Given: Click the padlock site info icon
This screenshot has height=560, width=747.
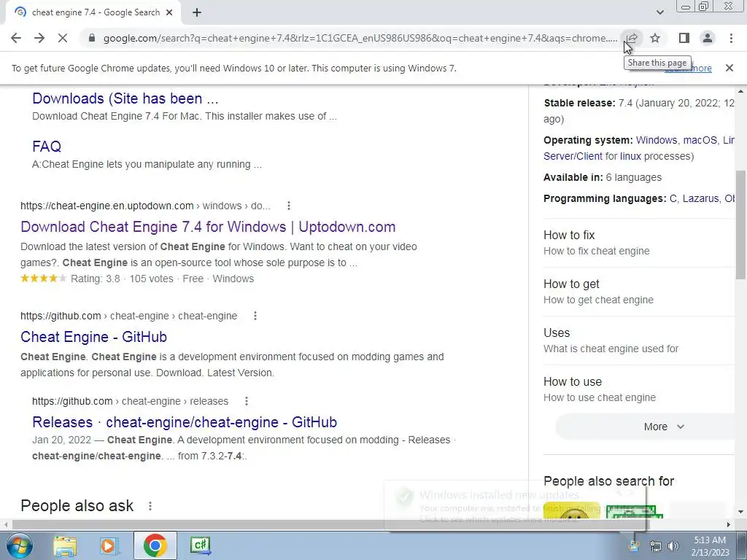Looking at the screenshot, I should point(92,38).
